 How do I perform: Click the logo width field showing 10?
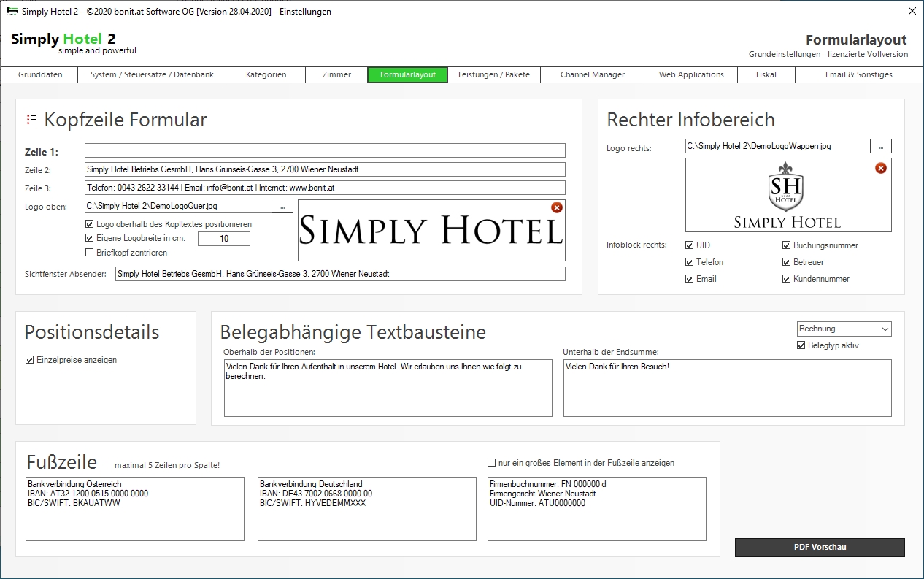[x=224, y=239]
